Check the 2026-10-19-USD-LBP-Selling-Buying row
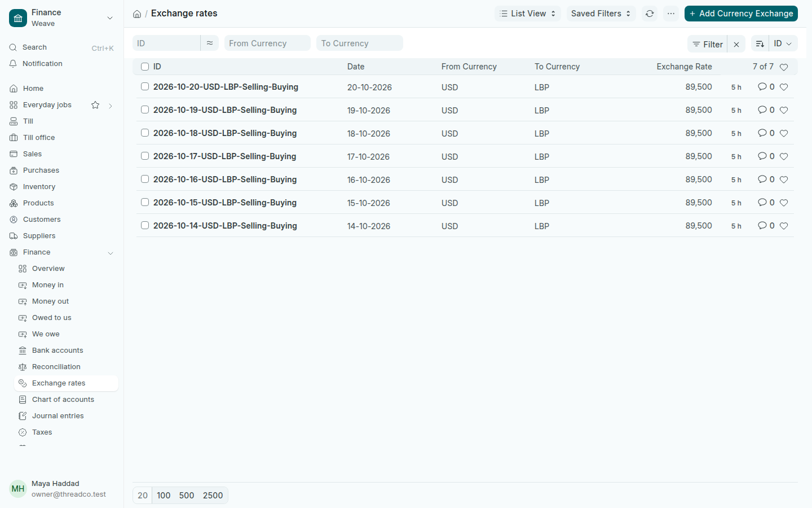Image resolution: width=812 pixels, height=508 pixels. [145, 110]
